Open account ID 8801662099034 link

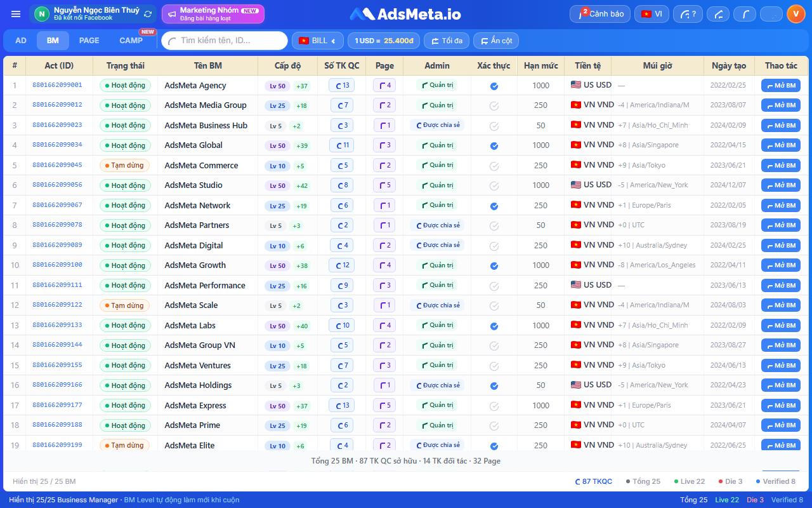(57, 145)
